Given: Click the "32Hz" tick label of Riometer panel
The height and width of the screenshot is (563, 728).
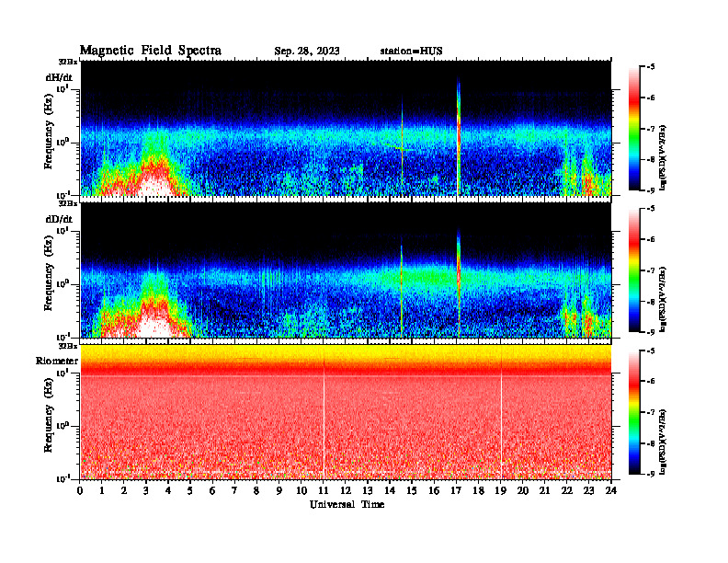Looking at the screenshot, I should (x=68, y=346).
